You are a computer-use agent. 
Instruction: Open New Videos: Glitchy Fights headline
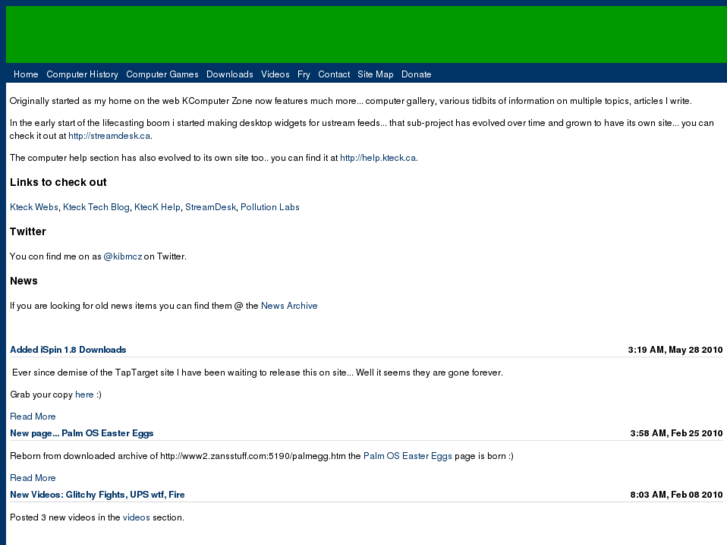[97, 494]
